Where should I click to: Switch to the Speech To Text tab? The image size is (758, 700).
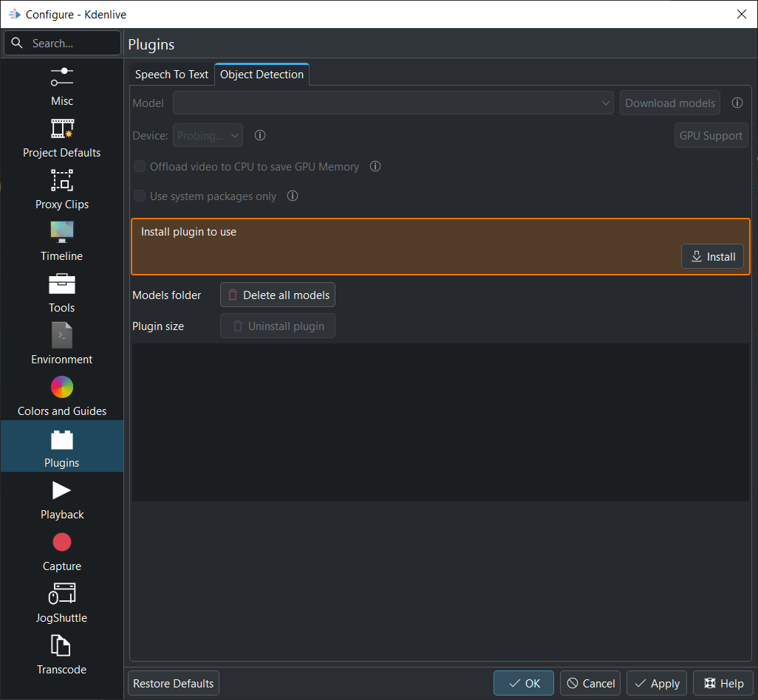(171, 75)
